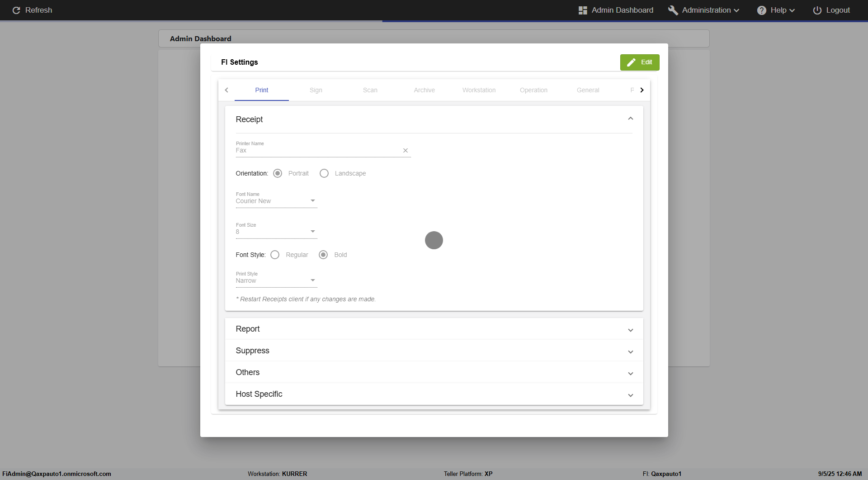The image size is (868, 480).
Task: Switch to the Operation tab
Action: pos(533,90)
